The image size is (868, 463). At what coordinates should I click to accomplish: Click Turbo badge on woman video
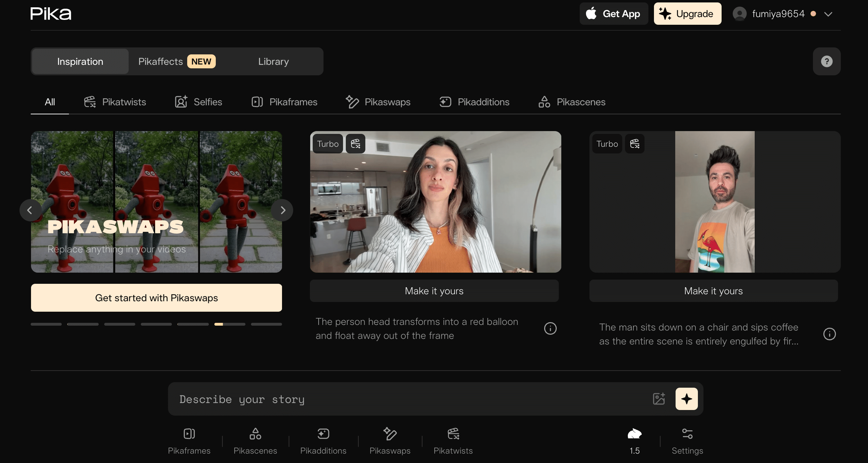coord(328,144)
